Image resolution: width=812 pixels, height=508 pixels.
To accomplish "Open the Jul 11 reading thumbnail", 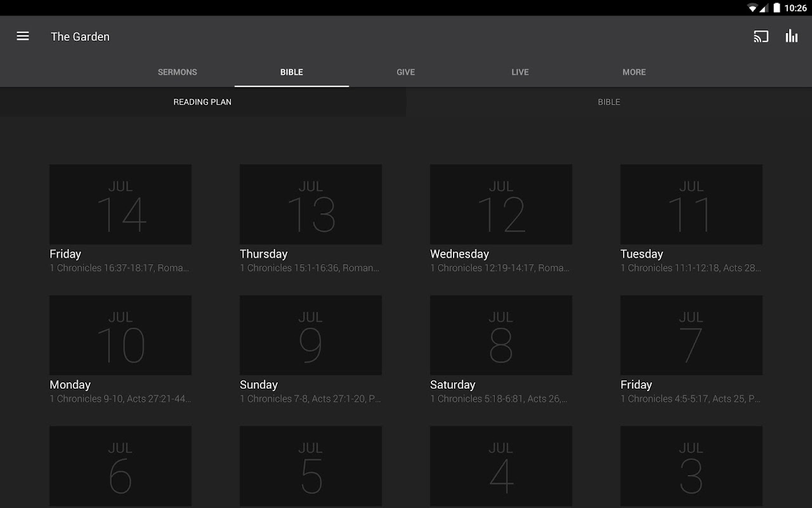I will click(x=691, y=204).
